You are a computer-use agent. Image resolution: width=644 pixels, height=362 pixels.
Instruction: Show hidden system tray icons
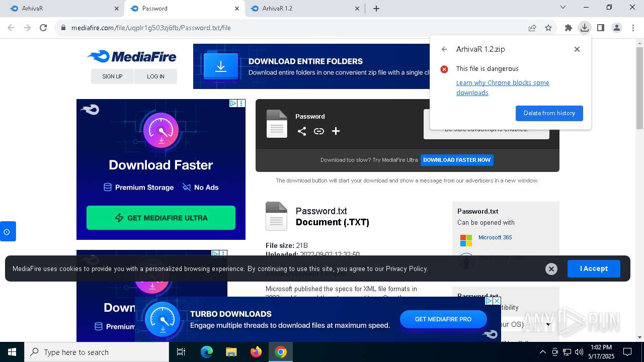(542, 352)
